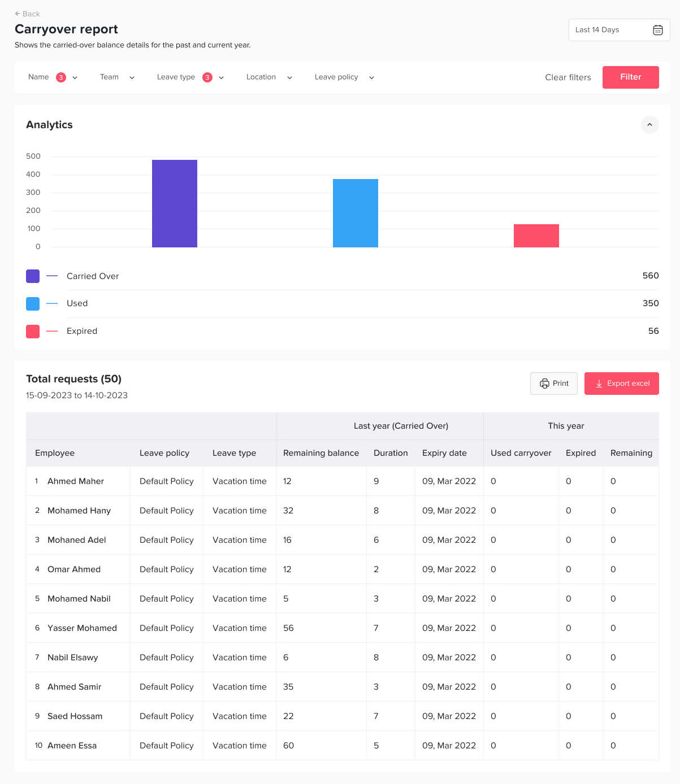Toggle the Used legend blue swatch
The image size is (680, 784).
coord(33,304)
